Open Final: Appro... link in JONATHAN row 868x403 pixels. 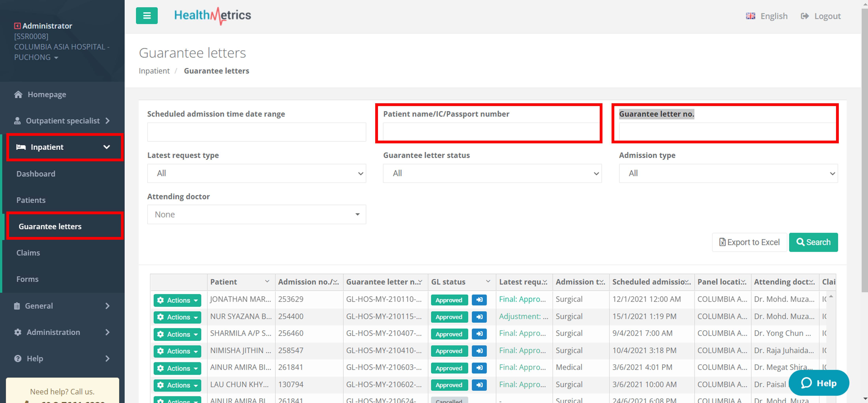(522, 299)
